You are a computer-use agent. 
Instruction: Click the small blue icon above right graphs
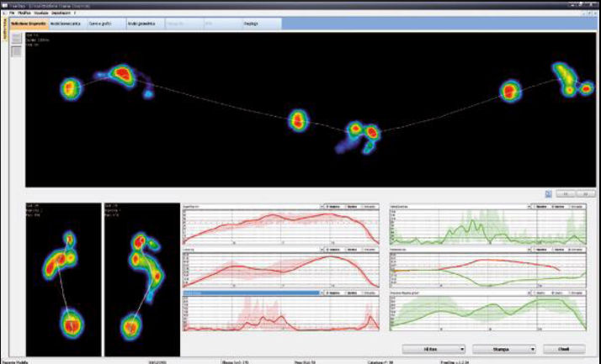tap(549, 194)
